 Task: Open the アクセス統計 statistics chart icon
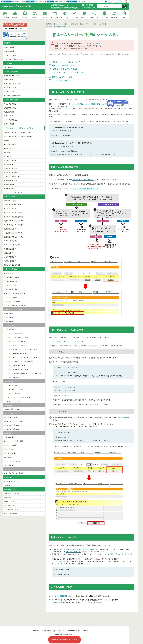tap(74, 15)
